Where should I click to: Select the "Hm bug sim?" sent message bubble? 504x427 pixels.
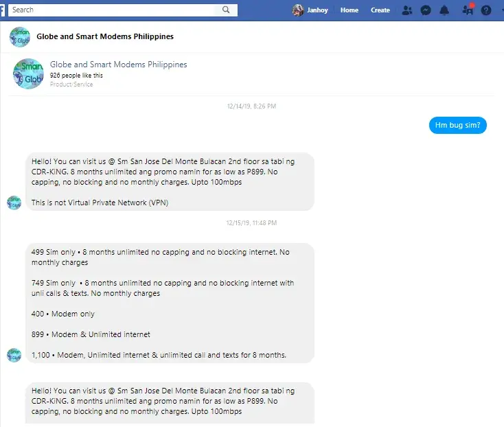(x=458, y=126)
